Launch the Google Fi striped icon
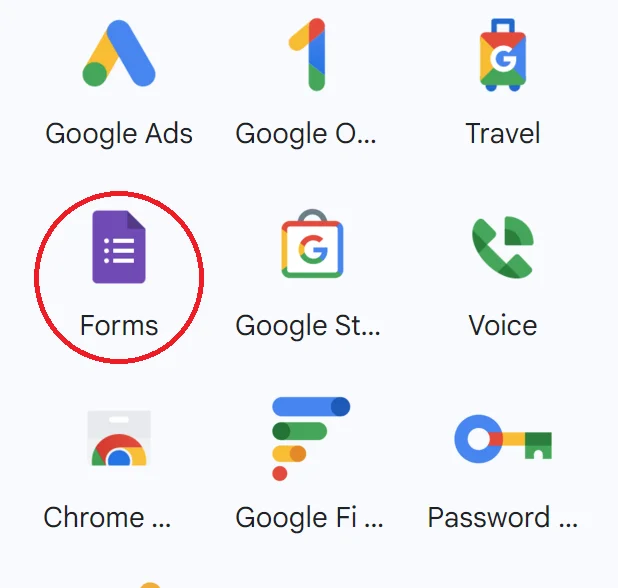The height and width of the screenshot is (588, 618). point(311,439)
